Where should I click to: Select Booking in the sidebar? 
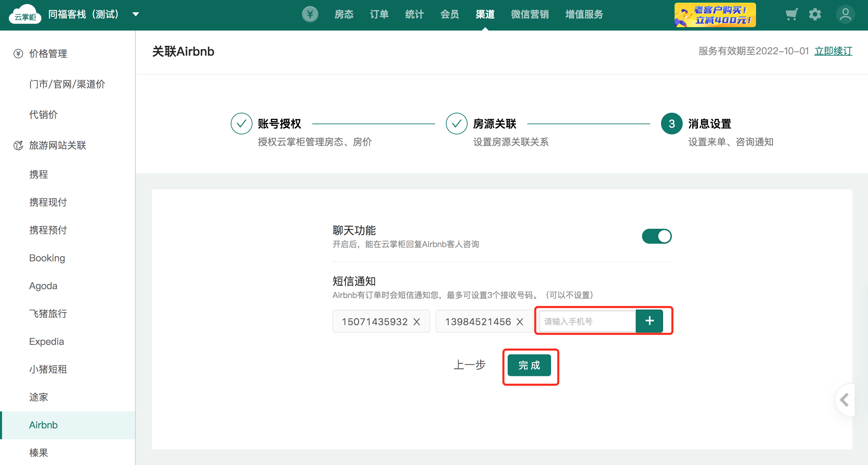point(47,258)
